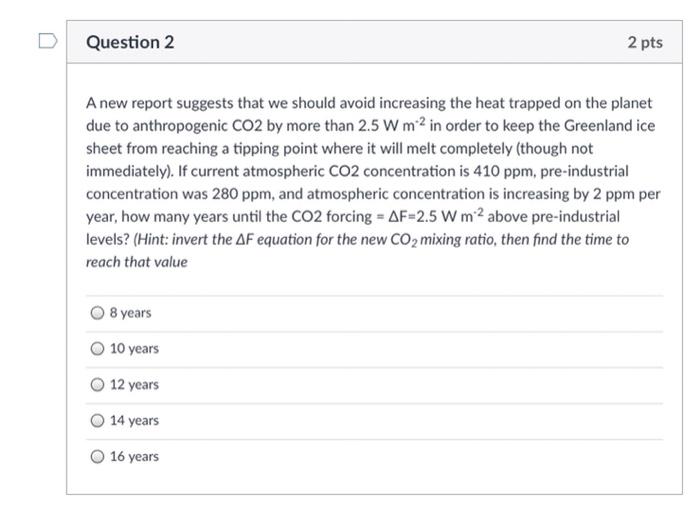700x512 pixels.
Task: Click the "16 years" answer label text
Action: pyautogui.click(x=134, y=456)
